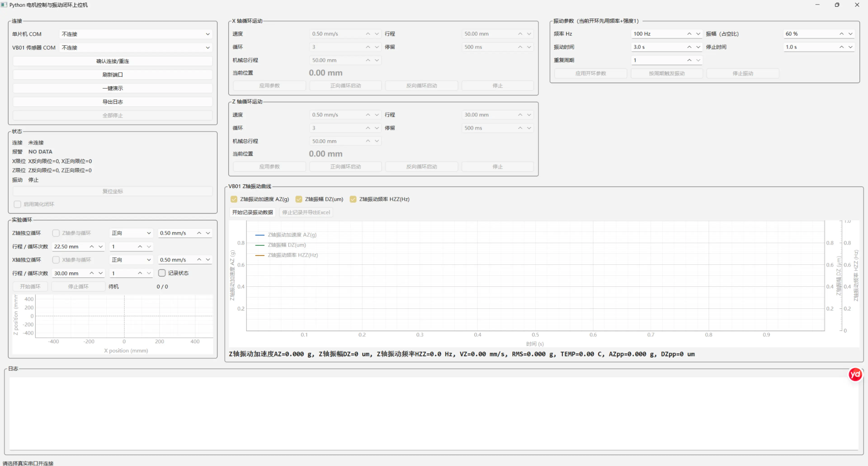The height and width of the screenshot is (466, 868).
Task: Click Z轴振动频率 HZZ(Hz) legend entry in chart
Action: click(x=286, y=255)
